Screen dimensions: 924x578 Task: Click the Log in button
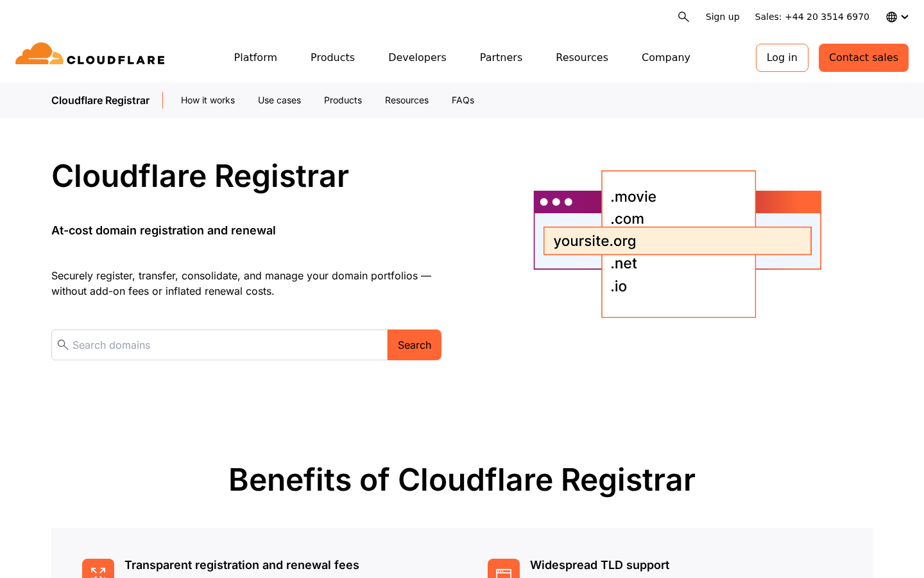[x=782, y=58]
